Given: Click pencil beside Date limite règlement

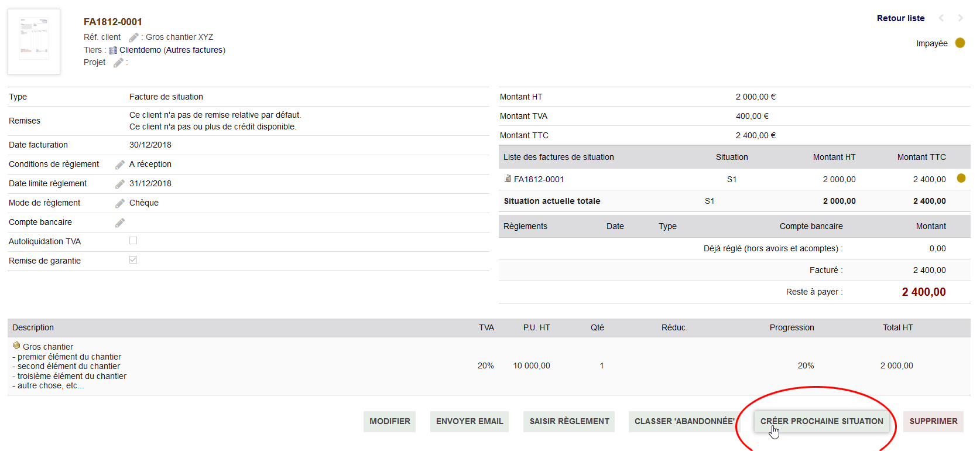Looking at the screenshot, I should point(120,184).
